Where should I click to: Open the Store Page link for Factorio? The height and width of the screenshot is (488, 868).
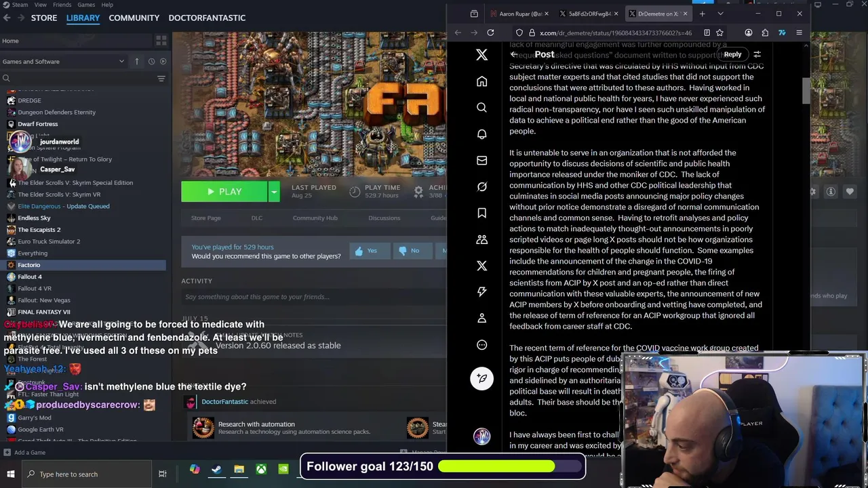point(205,218)
